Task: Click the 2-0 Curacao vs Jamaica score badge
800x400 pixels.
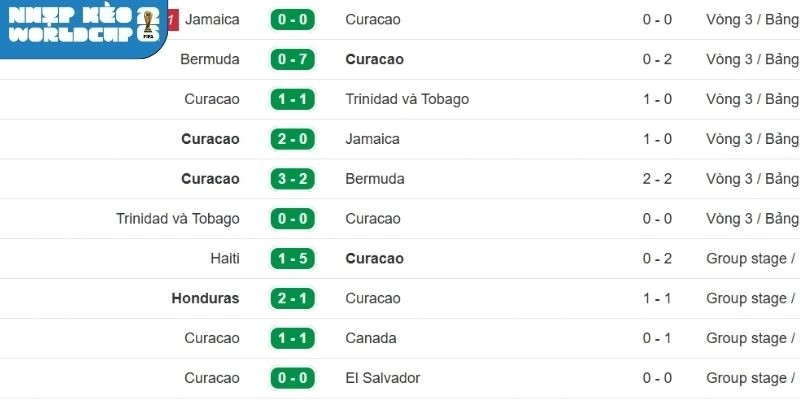Action: [x=292, y=139]
